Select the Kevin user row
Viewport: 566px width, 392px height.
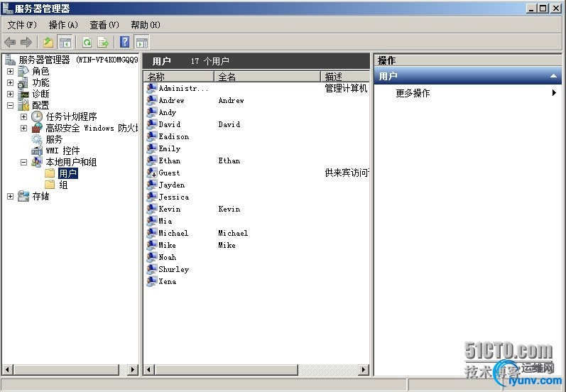point(257,209)
